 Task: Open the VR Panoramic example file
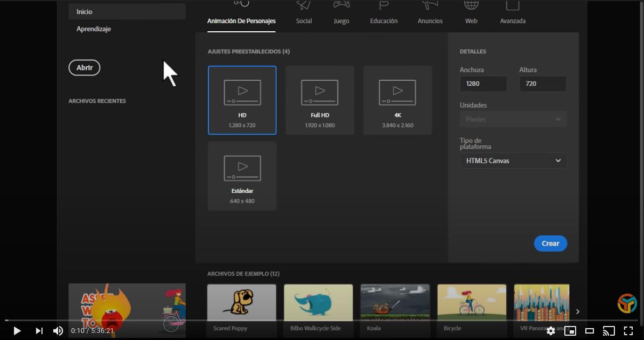542,310
